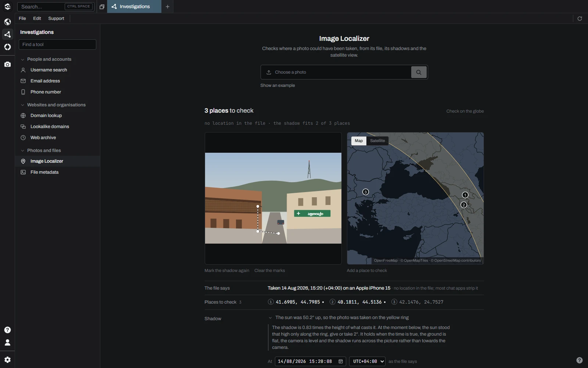Add a new tab with the plus icon

pyautogui.click(x=168, y=7)
